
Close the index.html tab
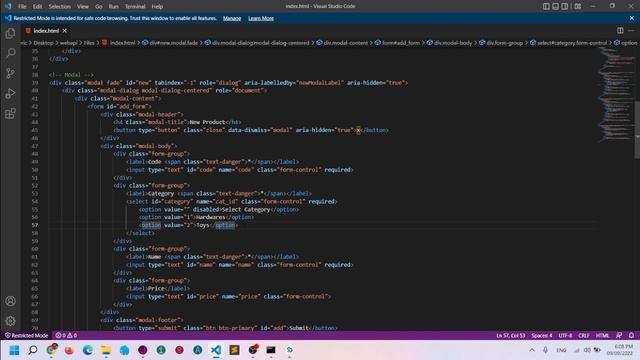pos(64,31)
